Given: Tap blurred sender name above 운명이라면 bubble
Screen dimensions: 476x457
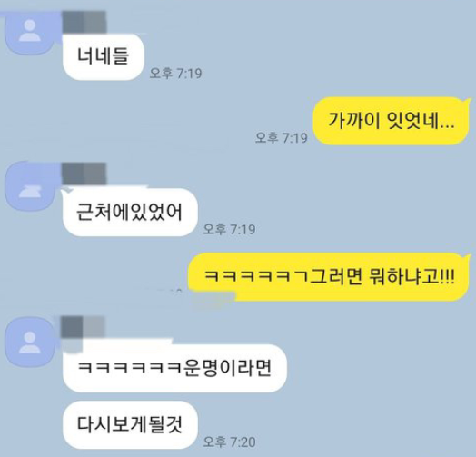Looking at the screenshot, I should [x=83, y=327].
